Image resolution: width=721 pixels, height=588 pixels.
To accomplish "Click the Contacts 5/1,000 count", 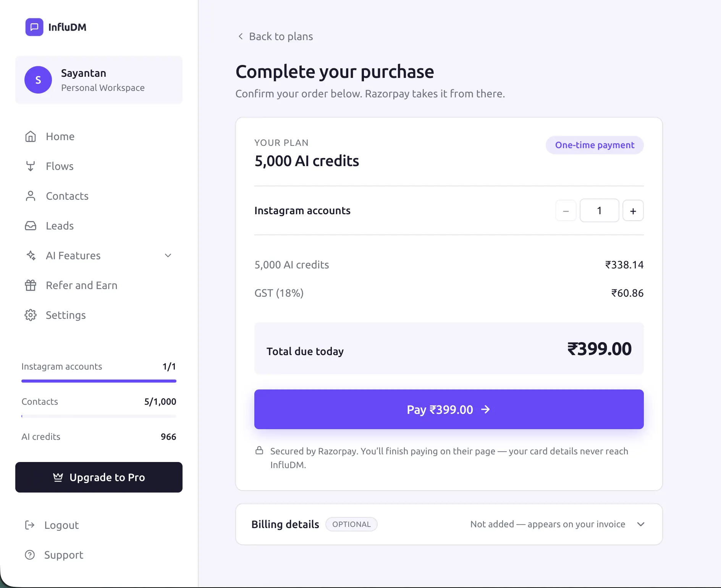I will (x=160, y=401).
